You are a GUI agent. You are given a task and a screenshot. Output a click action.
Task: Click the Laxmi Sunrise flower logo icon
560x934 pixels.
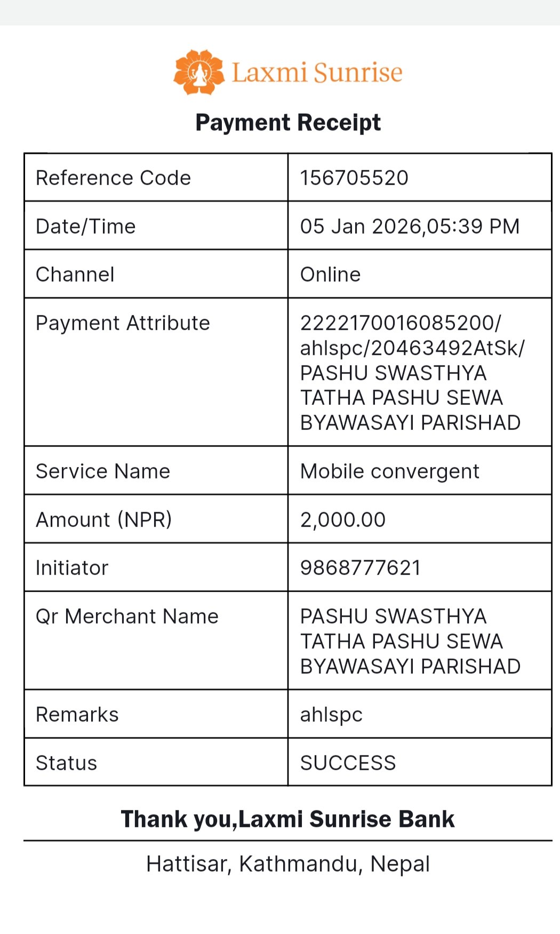pyautogui.click(x=199, y=73)
